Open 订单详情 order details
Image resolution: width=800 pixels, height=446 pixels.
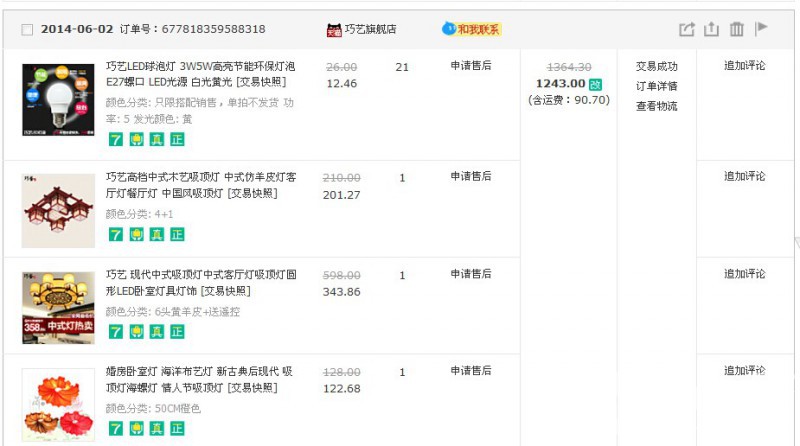656,86
